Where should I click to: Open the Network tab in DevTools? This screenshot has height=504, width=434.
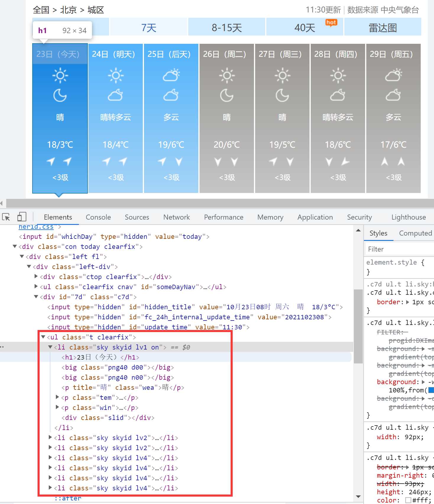(176, 217)
